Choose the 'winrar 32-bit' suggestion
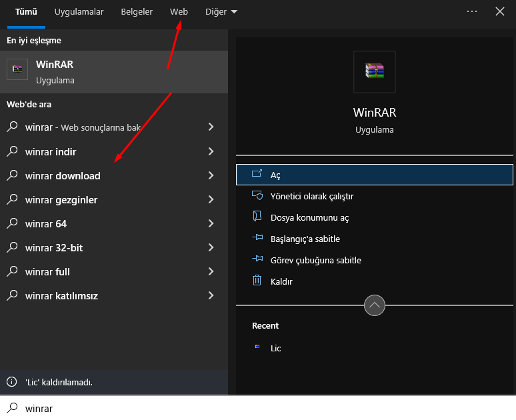516x420 pixels. (x=114, y=247)
